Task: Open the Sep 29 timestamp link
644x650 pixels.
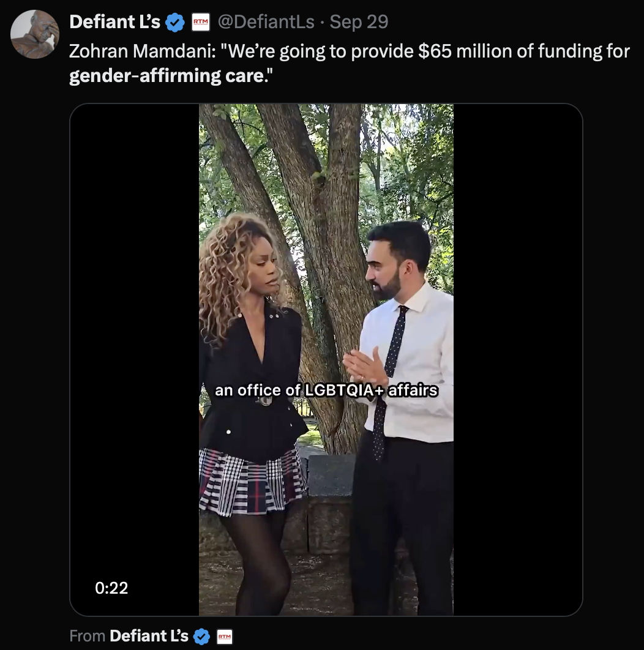Action: pyautogui.click(x=359, y=22)
